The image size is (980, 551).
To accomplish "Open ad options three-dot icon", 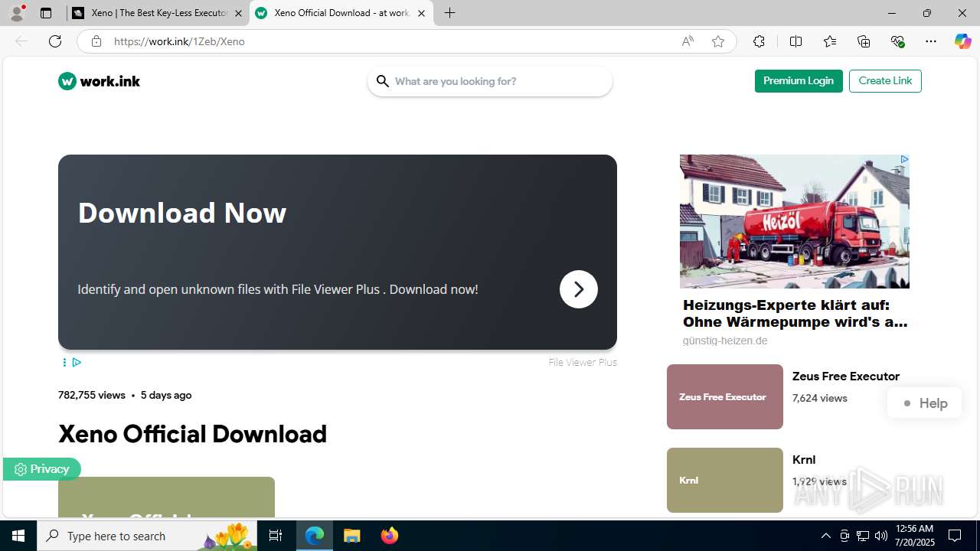I will click(64, 362).
